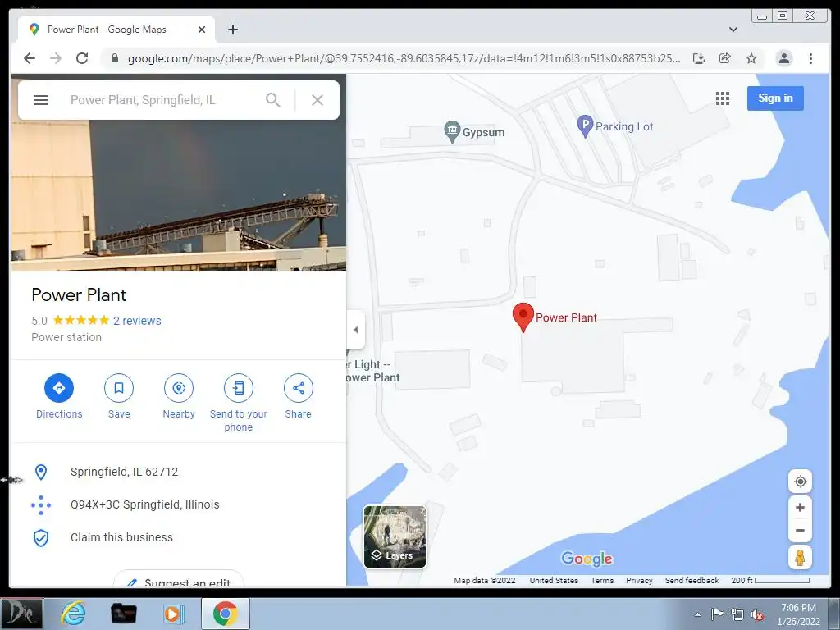The height and width of the screenshot is (630, 840).
Task: Click the Chrome back arrow
Action: coord(30,58)
